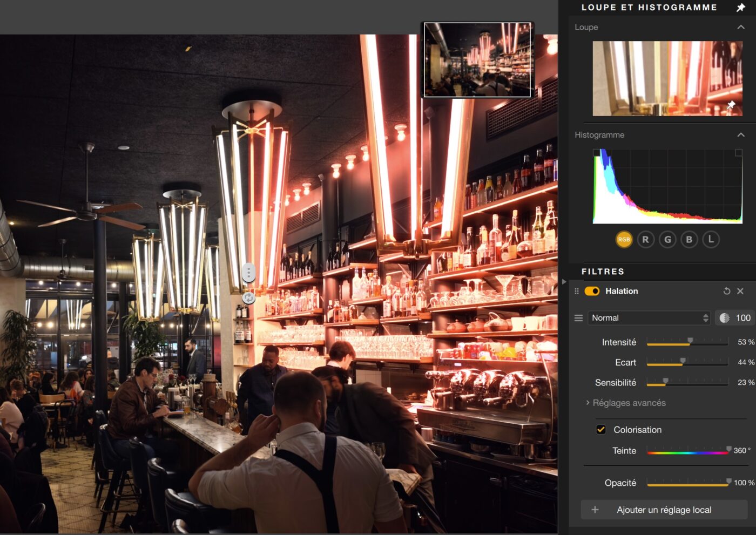Open the Normal blend mode dropdown
This screenshot has width=756, height=535.
click(x=650, y=318)
